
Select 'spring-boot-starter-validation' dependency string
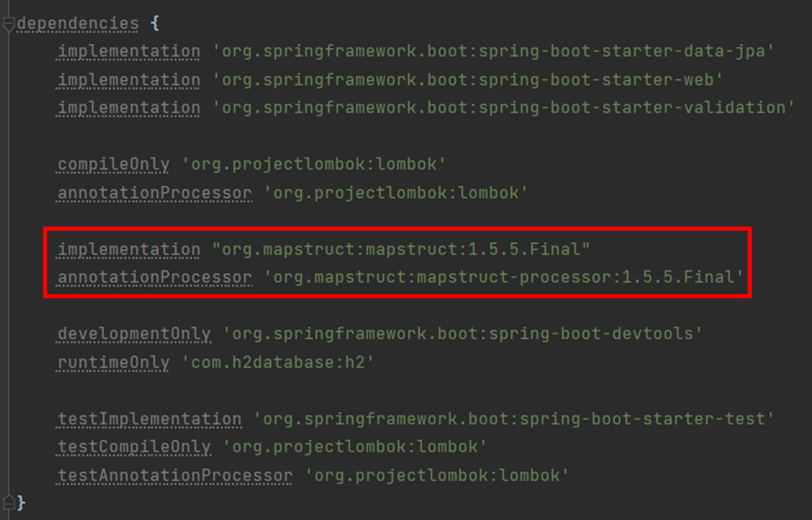point(503,108)
